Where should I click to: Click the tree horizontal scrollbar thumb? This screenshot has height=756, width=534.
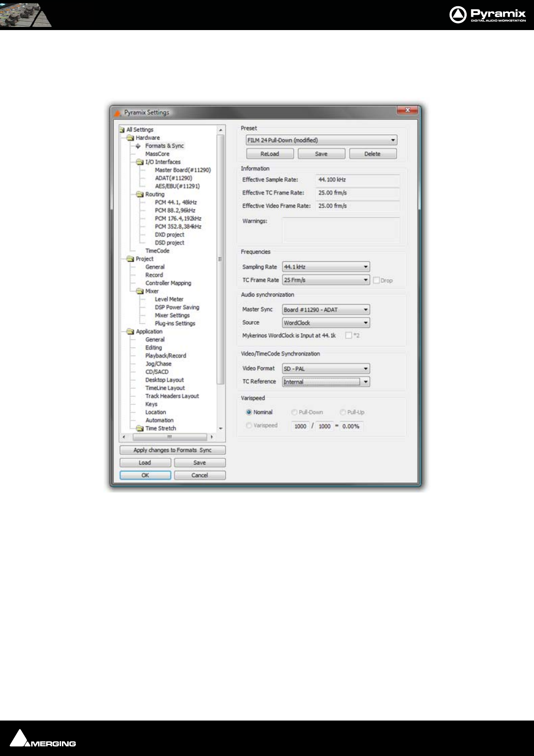[170, 437]
